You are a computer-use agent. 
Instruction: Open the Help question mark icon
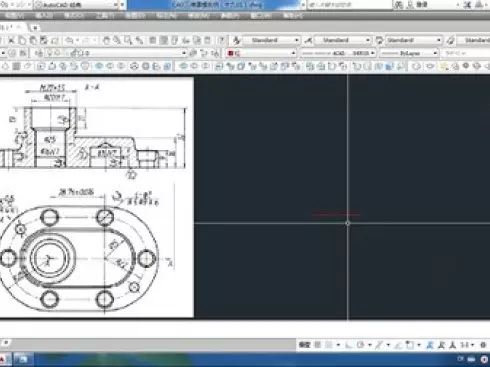pyautogui.click(x=221, y=41)
